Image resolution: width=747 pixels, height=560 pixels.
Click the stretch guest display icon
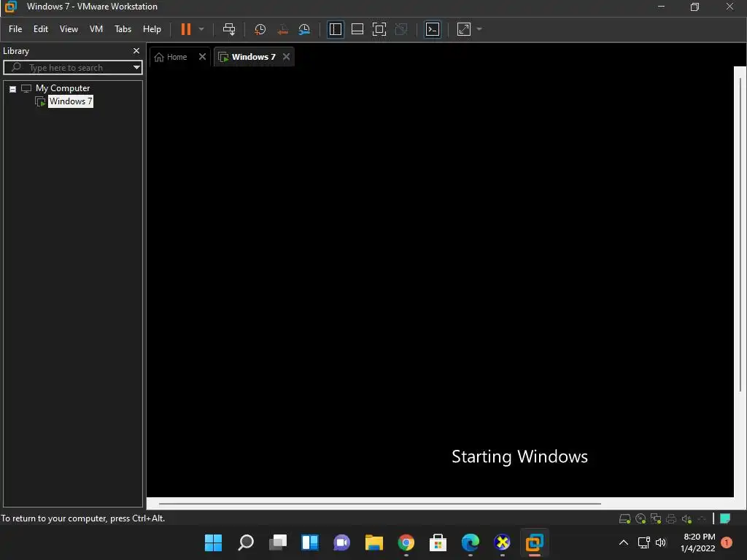pyautogui.click(x=464, y=29)
